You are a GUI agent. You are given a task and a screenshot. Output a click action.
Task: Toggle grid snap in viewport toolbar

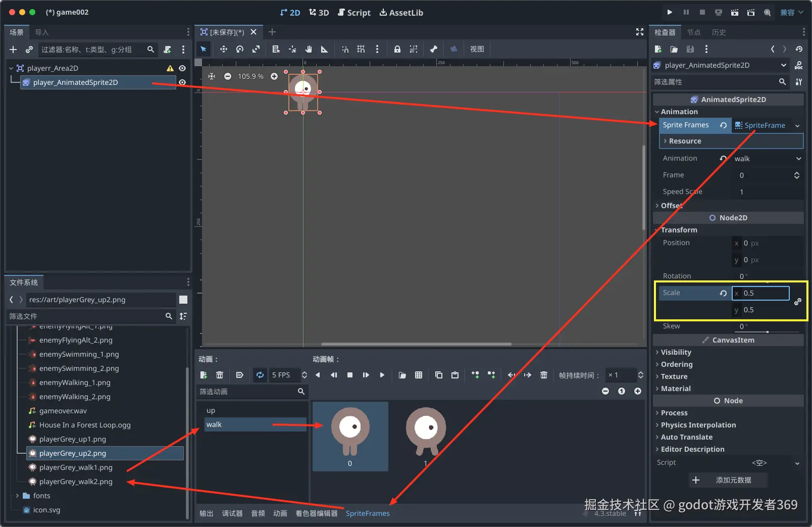[361, 49]
